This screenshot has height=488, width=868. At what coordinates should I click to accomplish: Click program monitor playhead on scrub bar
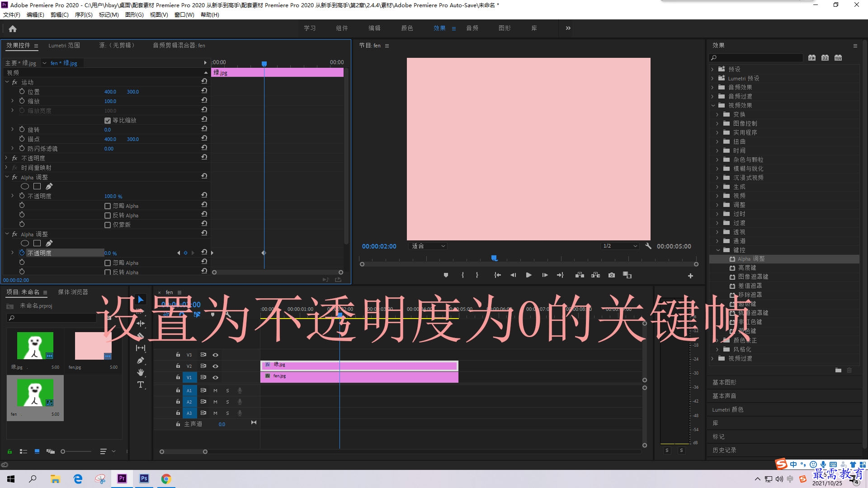point(494,258)
